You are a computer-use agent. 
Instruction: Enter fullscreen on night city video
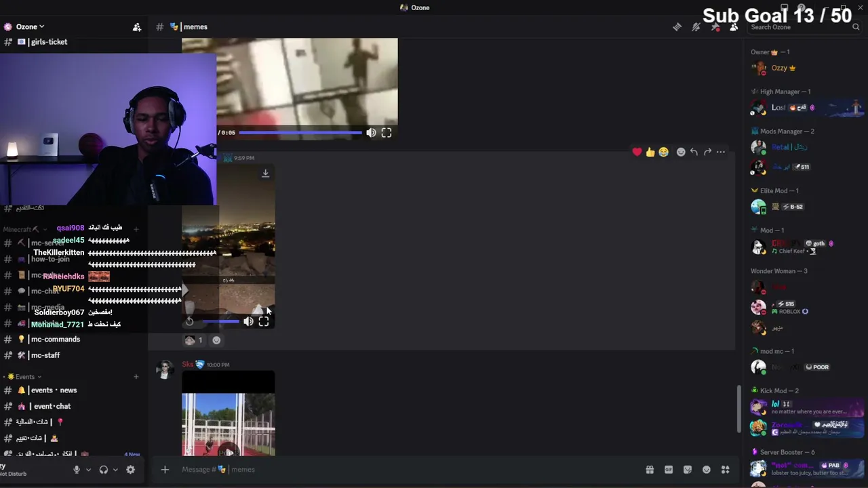(x=264, y=322)
